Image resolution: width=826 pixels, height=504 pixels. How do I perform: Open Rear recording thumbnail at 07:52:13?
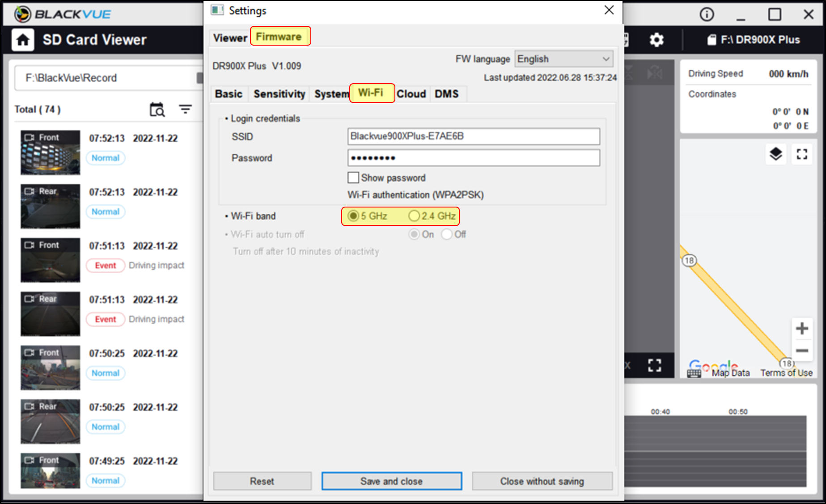(x=51, y=206)
